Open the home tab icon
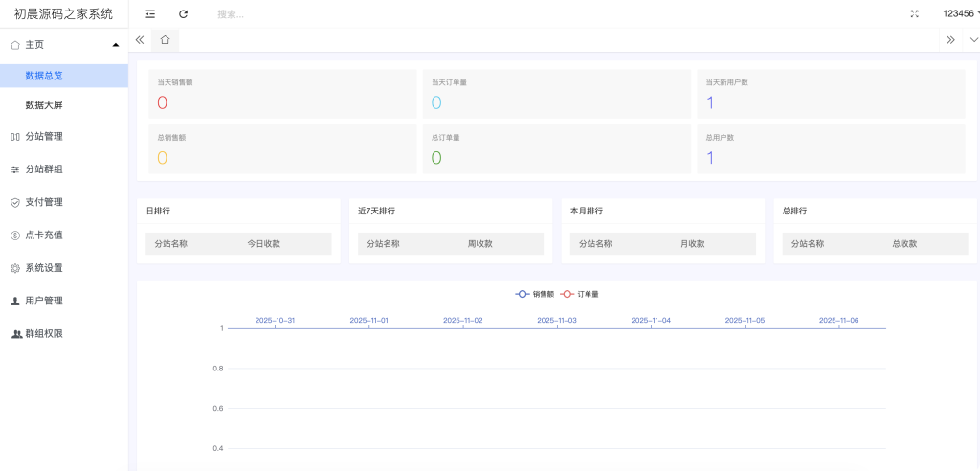Viewport: 980px width, 471px height. click(165, 40)
